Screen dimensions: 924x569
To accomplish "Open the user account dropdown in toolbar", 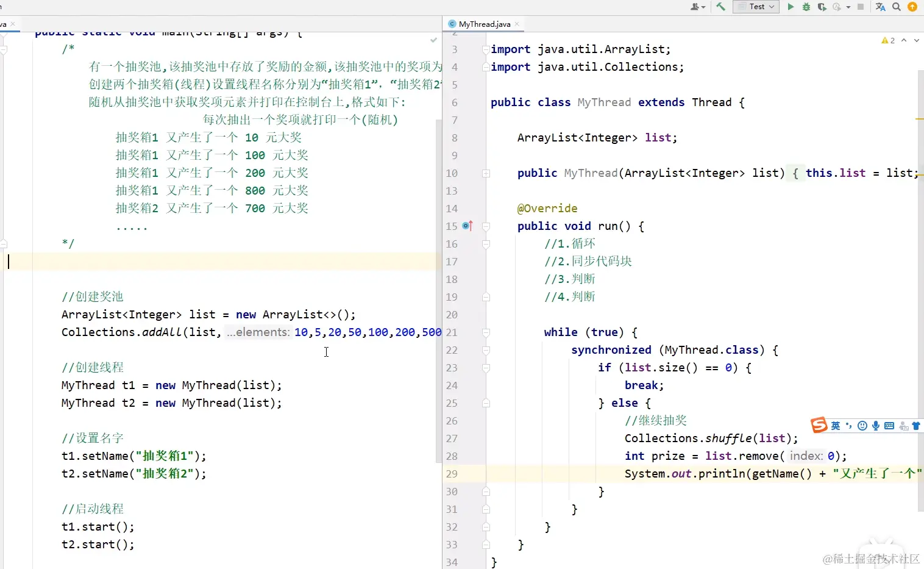I will pos(698,7).
